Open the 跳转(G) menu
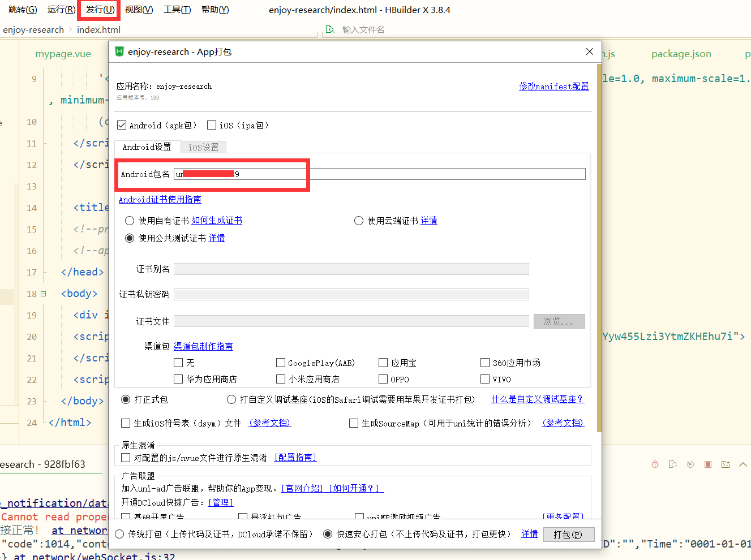The image size is (751, 560). pos(23,10)
